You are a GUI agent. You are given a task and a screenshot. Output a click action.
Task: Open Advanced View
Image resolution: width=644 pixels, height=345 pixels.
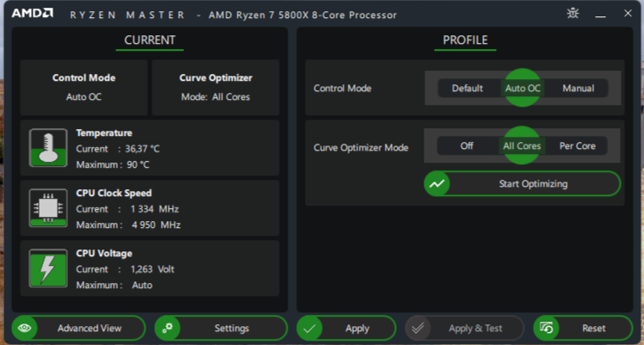78,328
